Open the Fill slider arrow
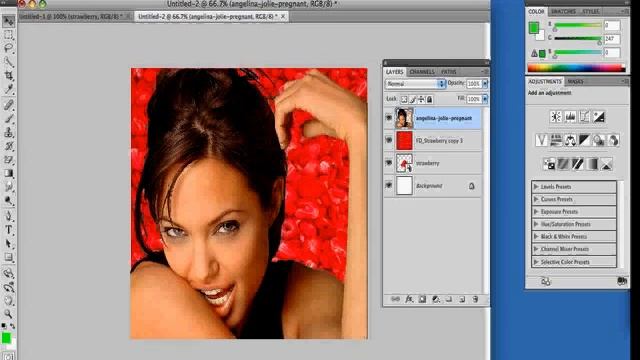 [x=485, y=99]
